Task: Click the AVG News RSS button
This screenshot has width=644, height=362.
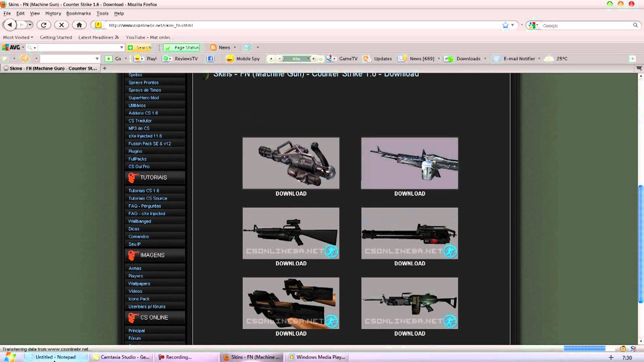Action: tap(220, 47)
